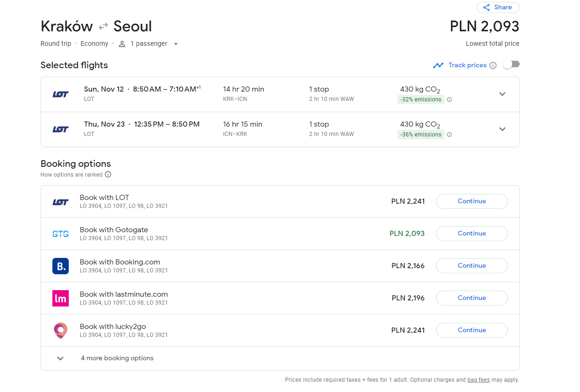
Task: Expand the Thu, Nov 23 flight details
Action: [x=502, y=129]
